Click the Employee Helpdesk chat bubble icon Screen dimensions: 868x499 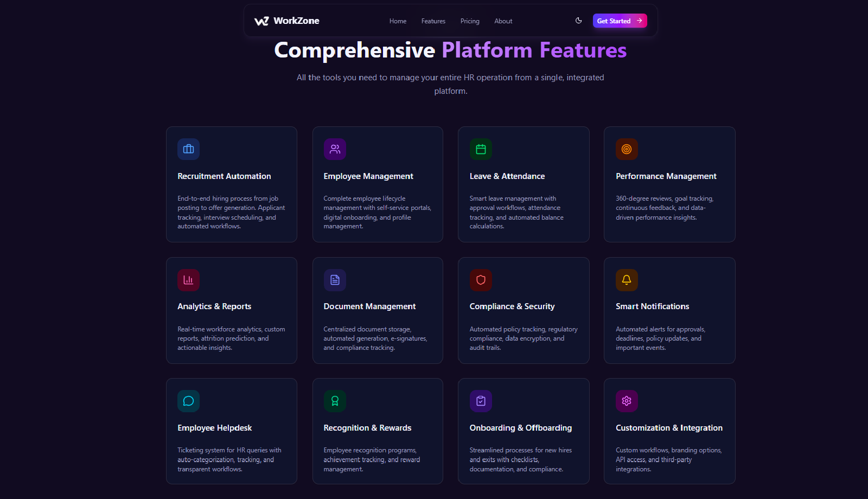pos(188,401)
